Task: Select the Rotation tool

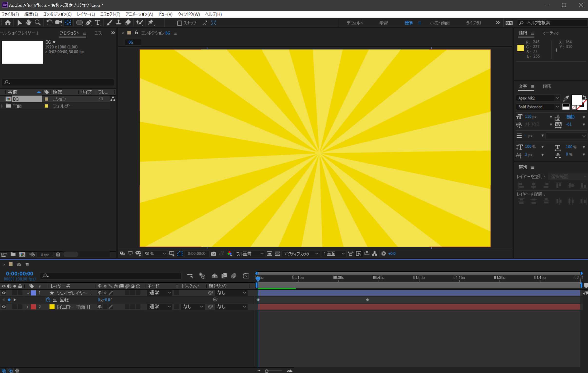Action: click(49, 23)
